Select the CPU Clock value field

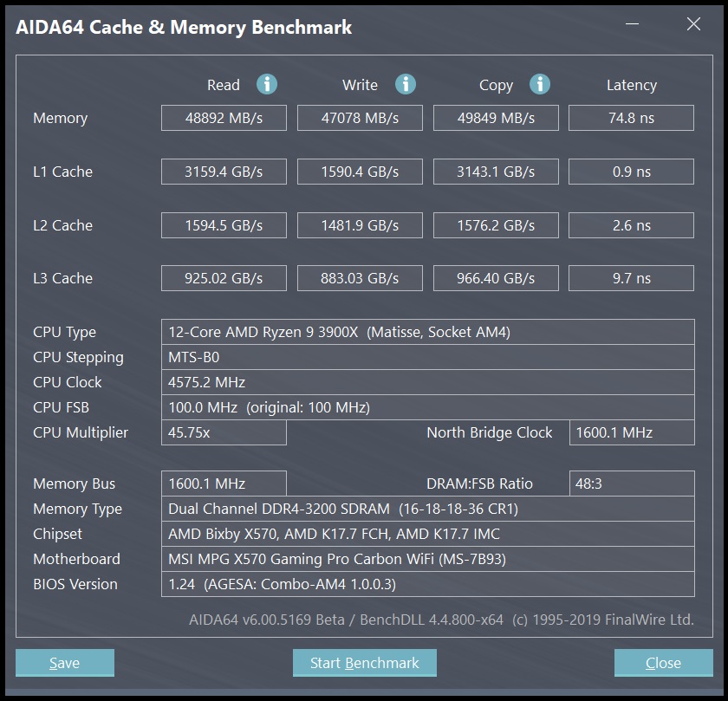pyautogui.click(x=427, y=382)
